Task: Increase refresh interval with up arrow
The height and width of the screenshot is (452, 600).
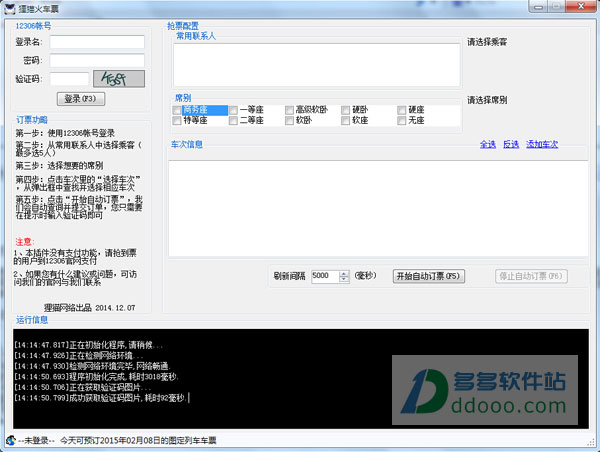Action: [x=344, y=274]
